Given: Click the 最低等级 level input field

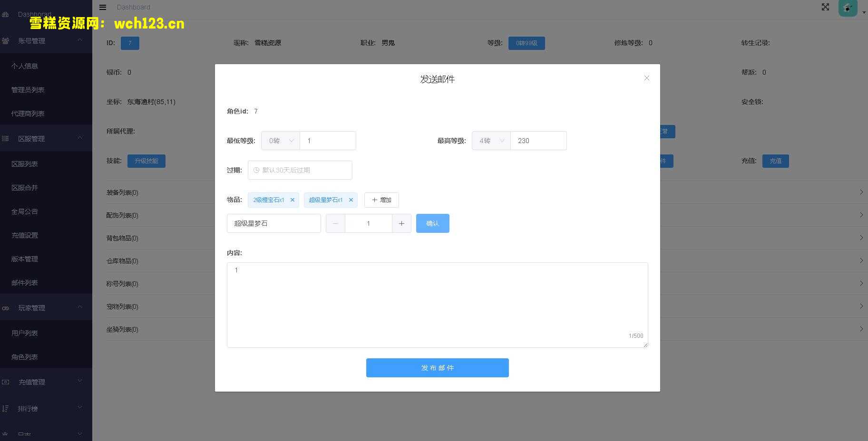Looking at the screenshot, I should (x=328, y=141).
